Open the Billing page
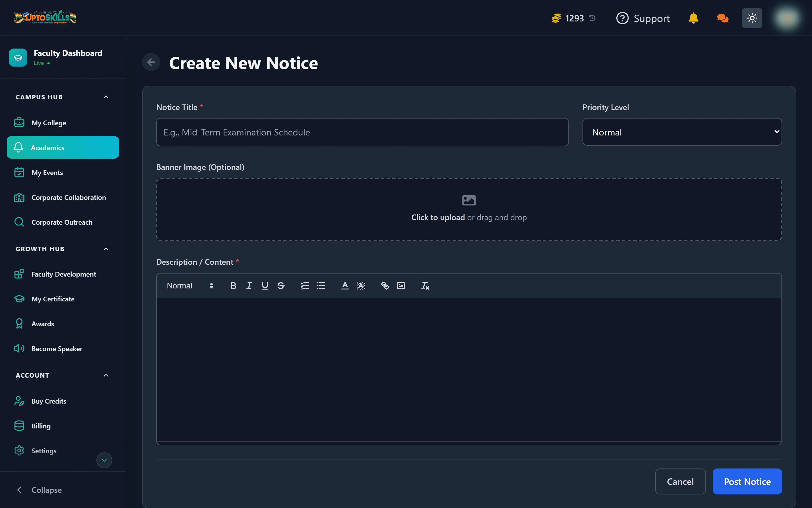The width and height of the screenshot is (812, 508). [63, 426]
